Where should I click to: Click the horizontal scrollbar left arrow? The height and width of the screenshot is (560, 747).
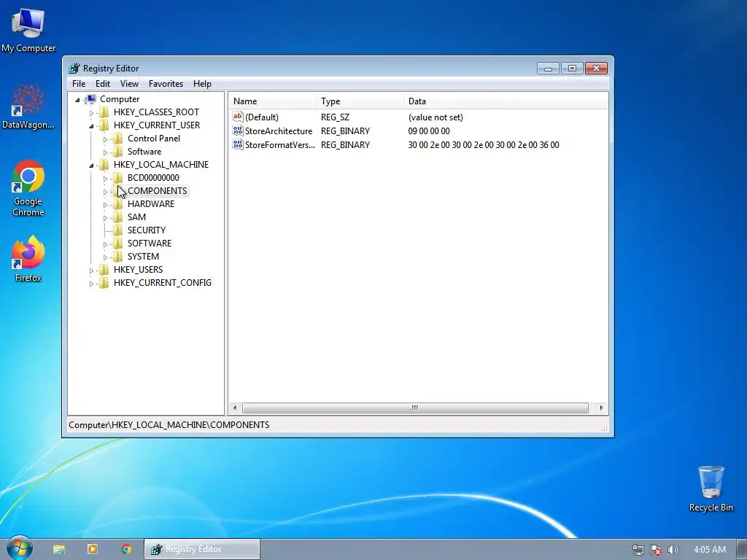point(234,408)
